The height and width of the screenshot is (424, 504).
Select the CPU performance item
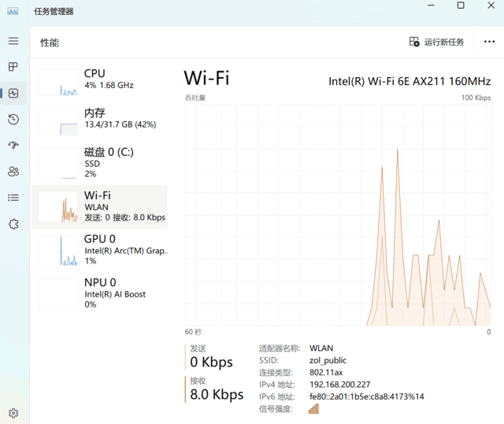(100, 82)
